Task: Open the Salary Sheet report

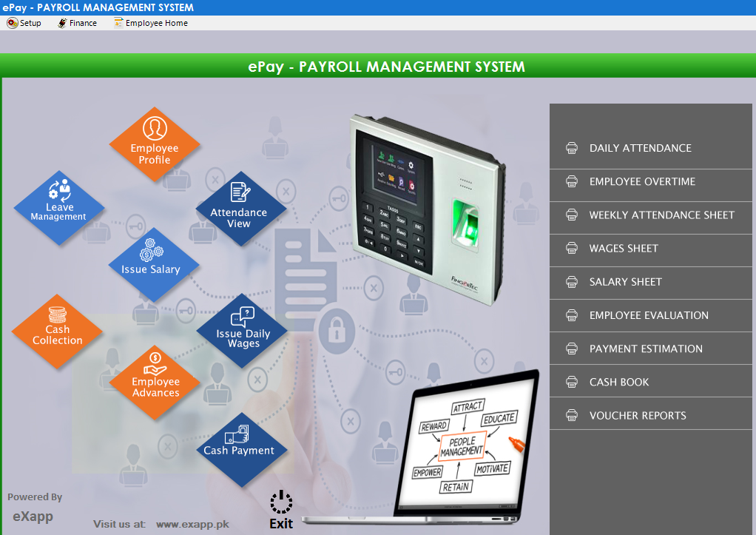Action: [x=625, y=281]
